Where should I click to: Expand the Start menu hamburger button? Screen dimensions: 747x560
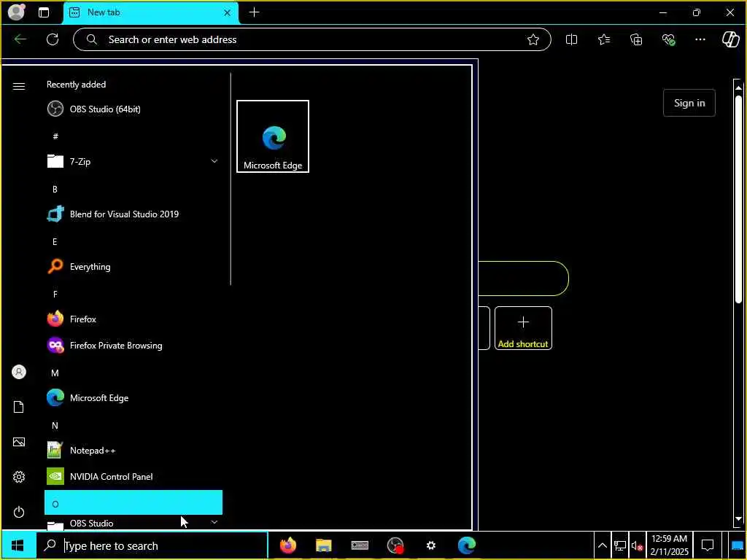click(x=19, y=86)
